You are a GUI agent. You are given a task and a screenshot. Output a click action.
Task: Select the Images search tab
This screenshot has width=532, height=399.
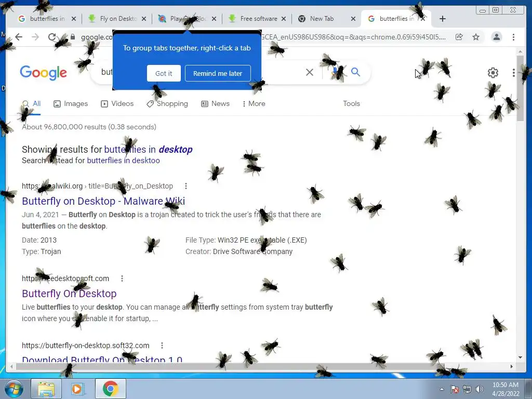(71, 103)
